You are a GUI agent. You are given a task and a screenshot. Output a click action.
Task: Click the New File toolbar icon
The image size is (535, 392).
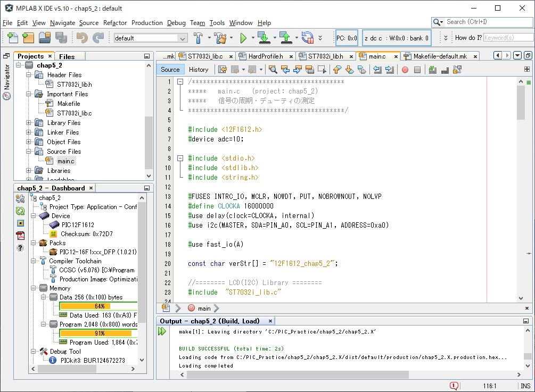(13, 38)
